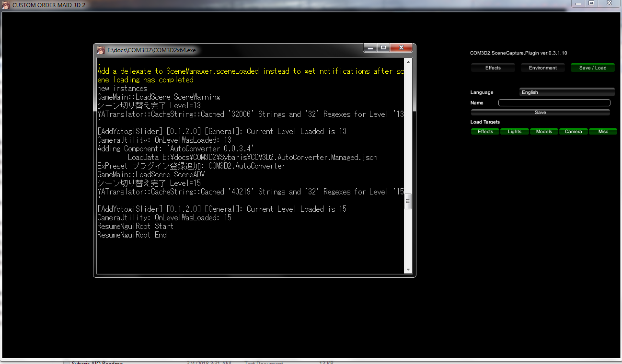Click the yellow SceneManager.sceneLoaded warning text
Viewport: 622px width, 364px height.
tap(251, 75)
